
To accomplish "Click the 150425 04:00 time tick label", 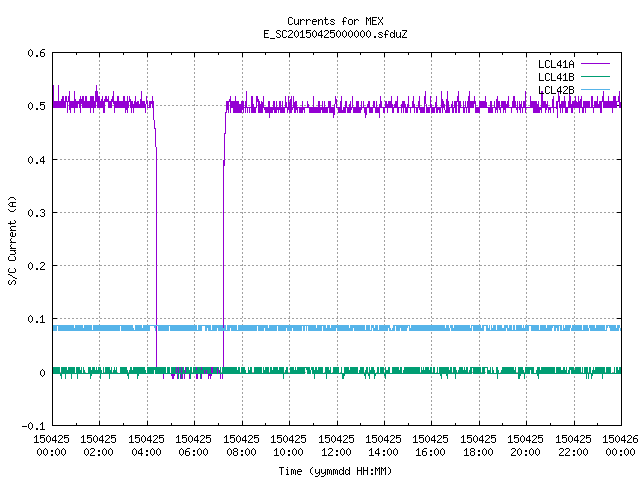I will click(146, 445).
